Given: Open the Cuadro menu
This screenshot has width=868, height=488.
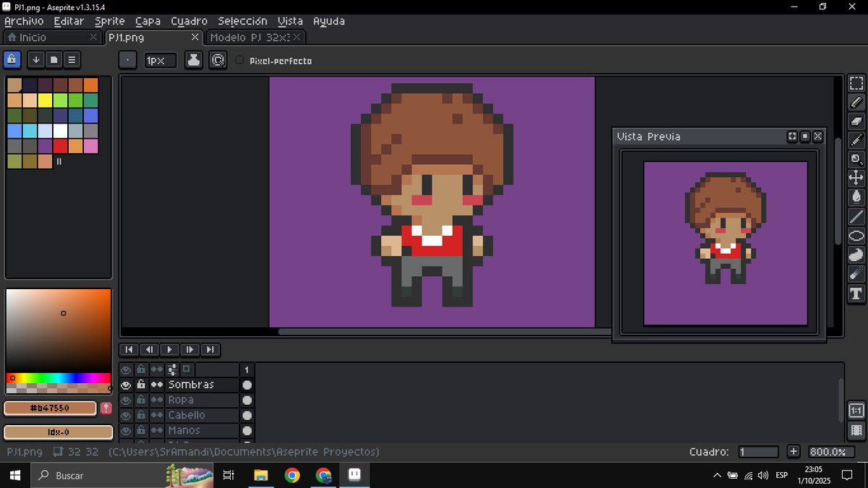Looking at the screenshot, I should click(x=190, y=21).
